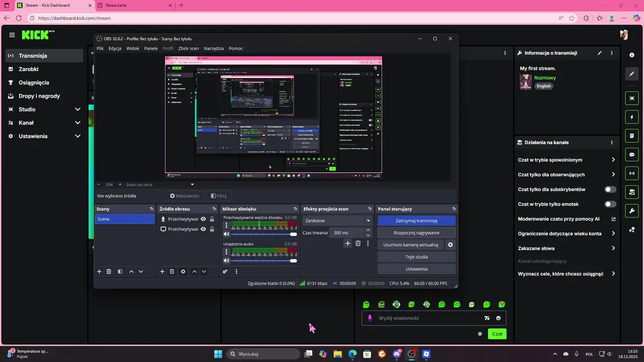Enable Tryb studia in OBS
The width and height of the screenshot is (644, 362).
pyautogui.click(x=417, y=257)
